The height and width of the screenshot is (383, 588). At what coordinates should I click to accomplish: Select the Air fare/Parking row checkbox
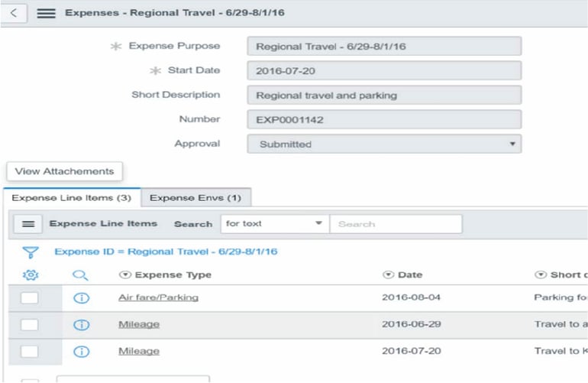pos(29,298)
